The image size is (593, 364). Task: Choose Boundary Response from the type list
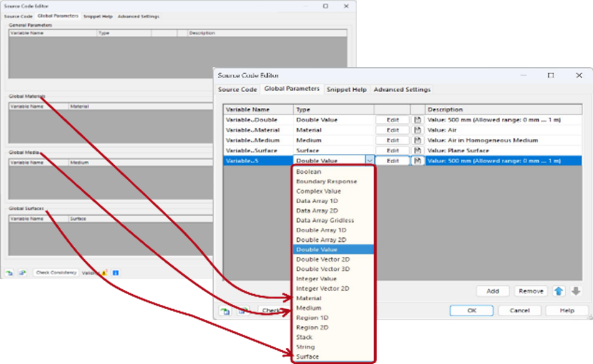[333, 181]
